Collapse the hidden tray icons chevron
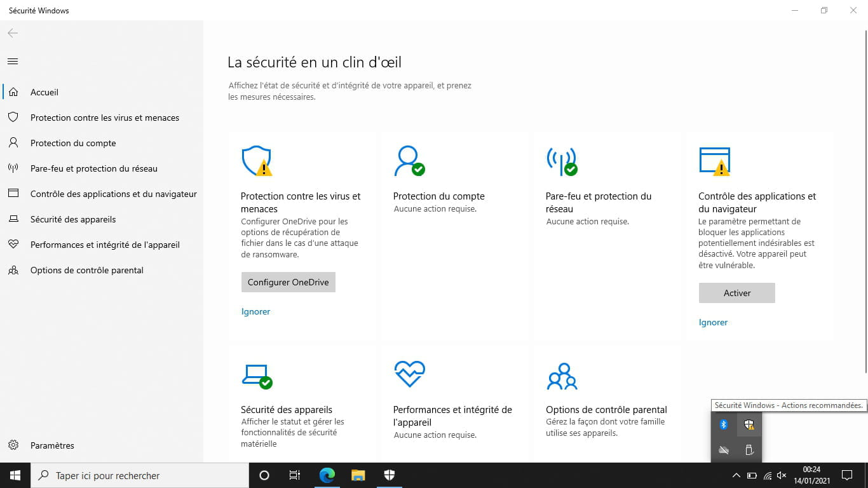The width and height of the screenshot is (868, 488). [736, 475]
